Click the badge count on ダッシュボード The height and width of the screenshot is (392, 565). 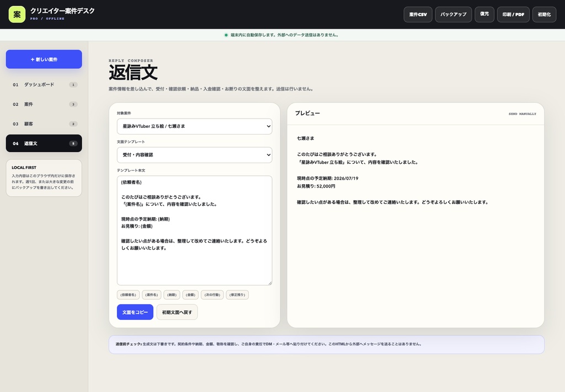point(73,85)
